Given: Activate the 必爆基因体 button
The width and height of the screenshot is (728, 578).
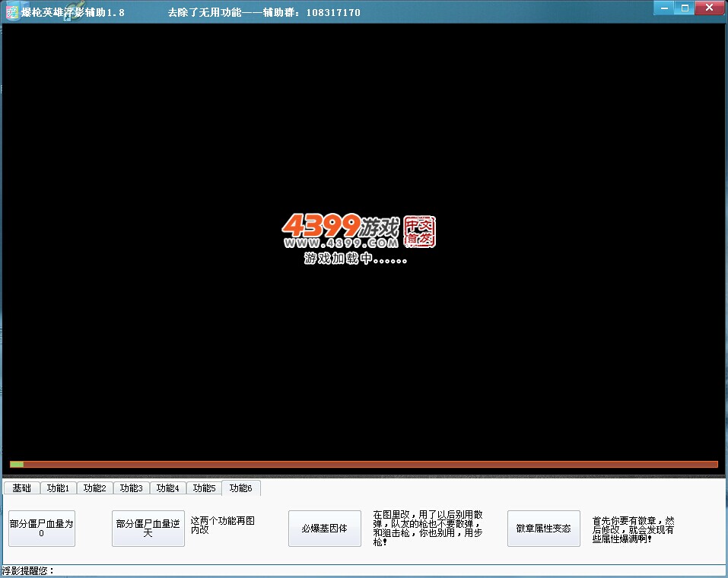Looking at the screenshot, I should [x=325, y=529].
